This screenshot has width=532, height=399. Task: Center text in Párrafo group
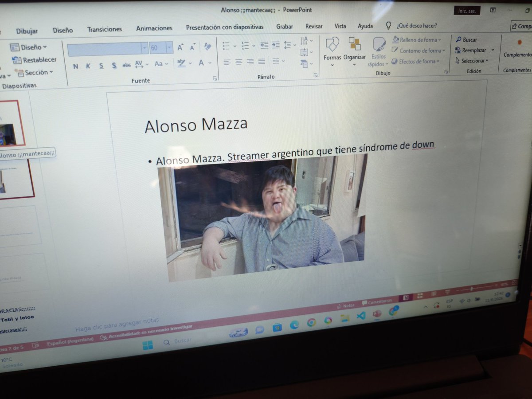pos(239,62)
